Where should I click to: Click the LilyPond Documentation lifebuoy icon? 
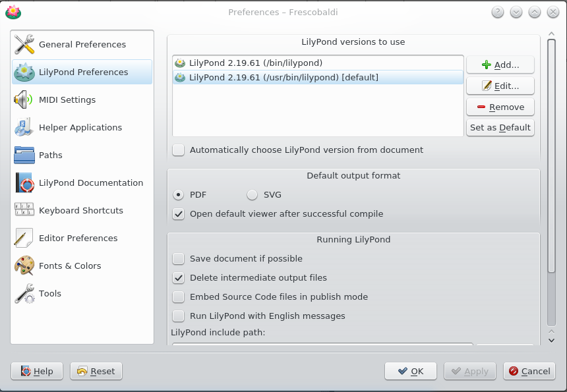pos(24,182)
